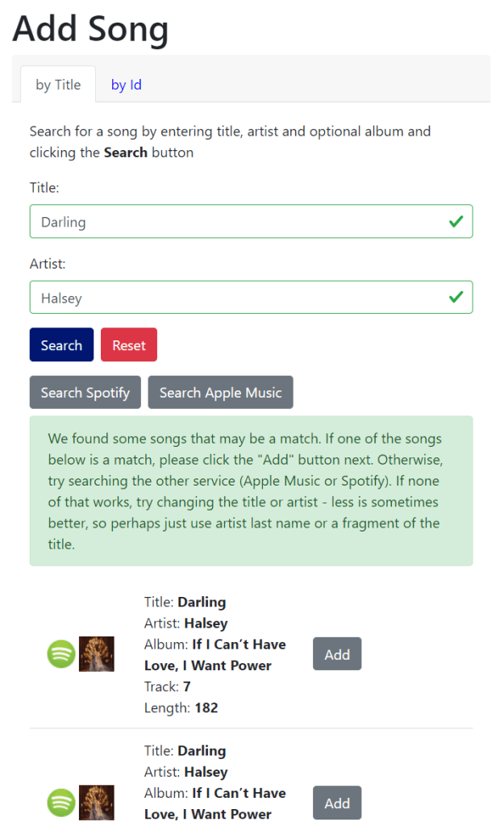Click the green match-found alert message
The height and width of the screenshot is (826, 504).
(251, 490)
